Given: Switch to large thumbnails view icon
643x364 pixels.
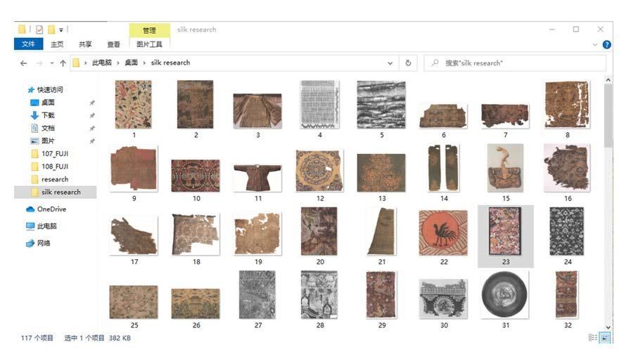Looking at the screenshot, I should click(605, 337).
